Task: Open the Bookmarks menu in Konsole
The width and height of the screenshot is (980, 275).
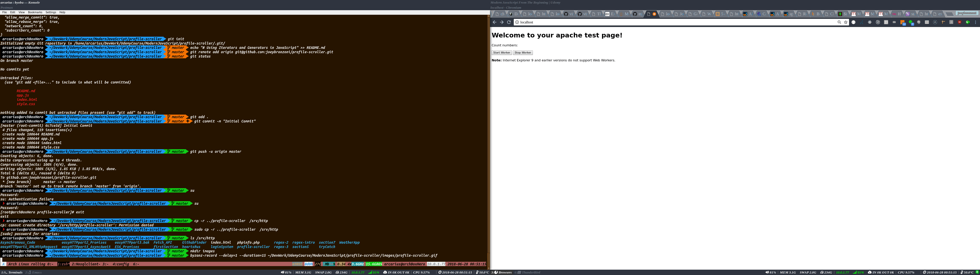Action: (35, 12)
